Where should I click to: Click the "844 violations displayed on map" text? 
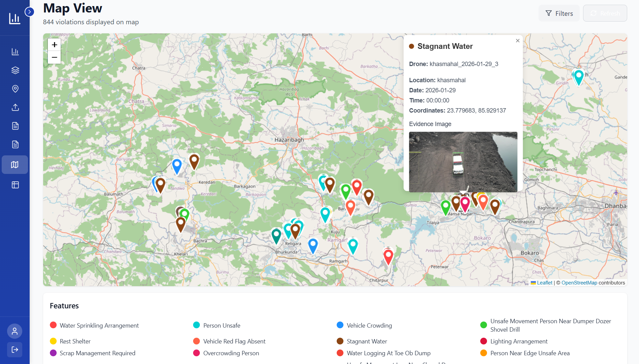click(x=91, y=22)
